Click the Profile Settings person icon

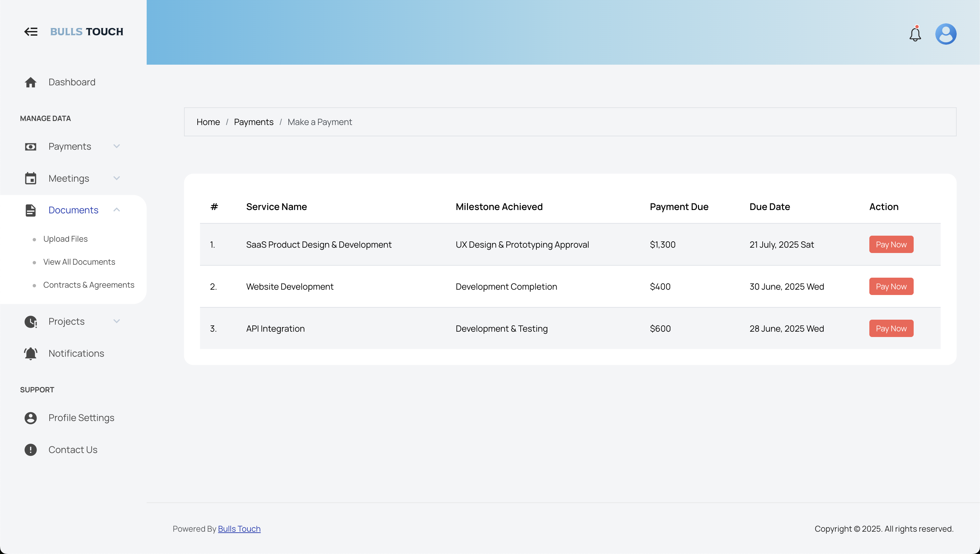tap(30, 418)
